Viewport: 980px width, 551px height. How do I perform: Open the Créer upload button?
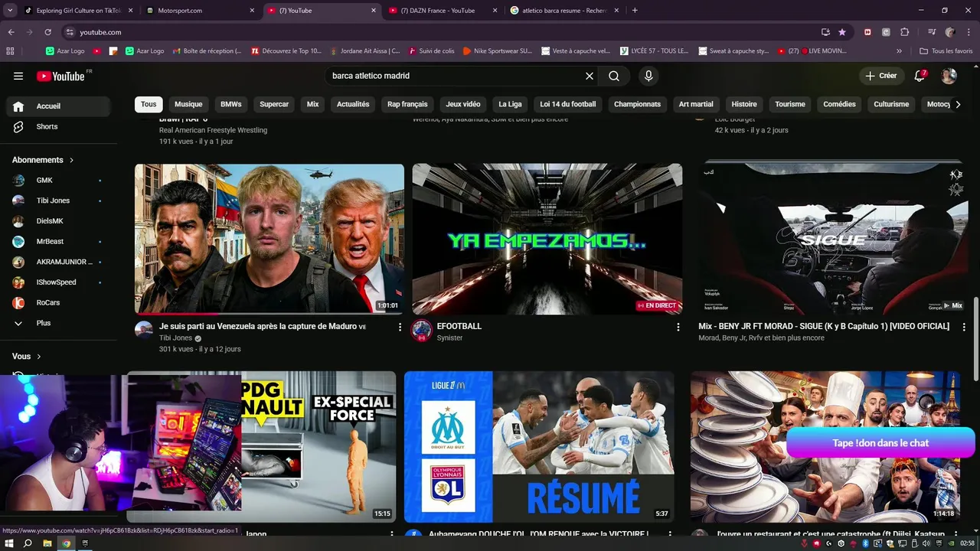pos(881,76)
